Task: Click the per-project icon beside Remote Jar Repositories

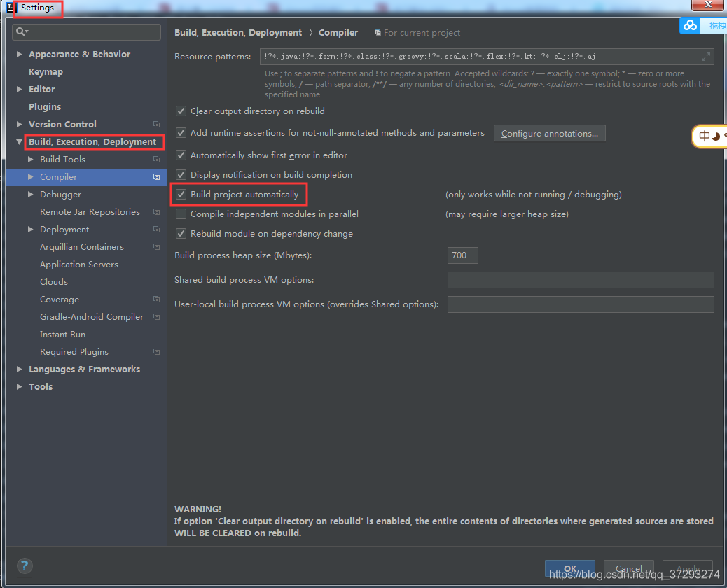Action: pyautogui.click(x=157, y=212)
